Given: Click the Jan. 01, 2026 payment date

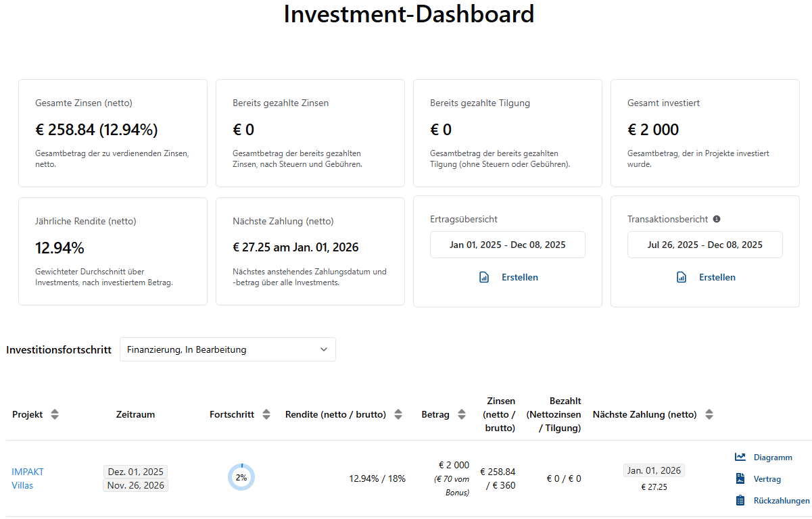Looking at the screenshot, I should tap(654, 470).
